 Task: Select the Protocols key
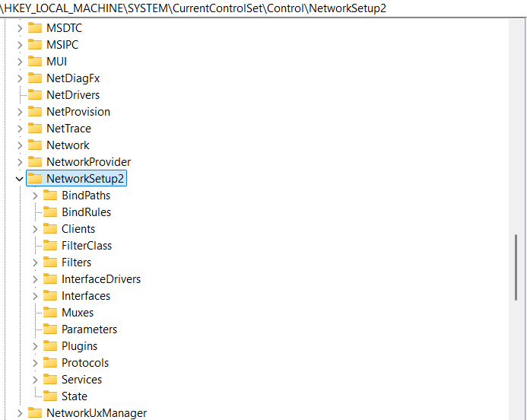point(85,363)
